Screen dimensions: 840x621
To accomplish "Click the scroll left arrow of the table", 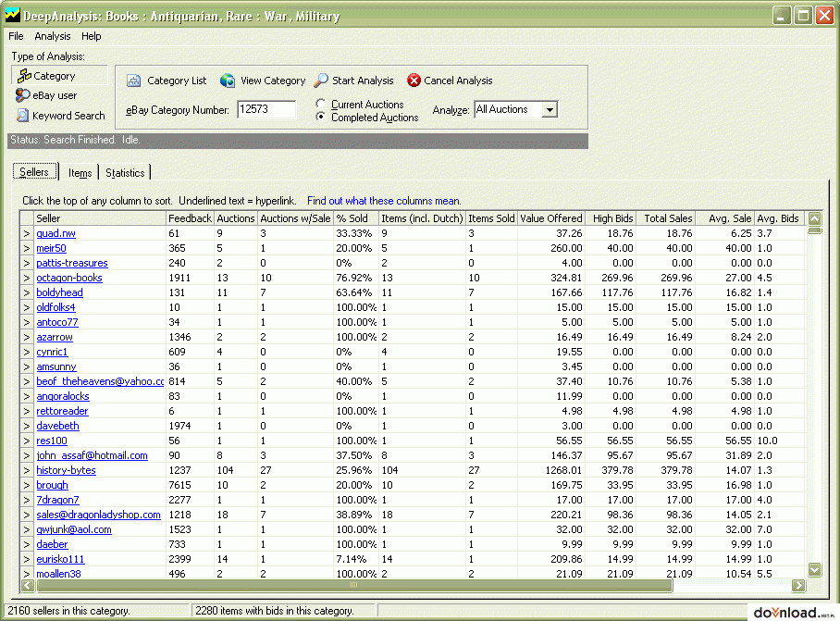I will [27, 586].
